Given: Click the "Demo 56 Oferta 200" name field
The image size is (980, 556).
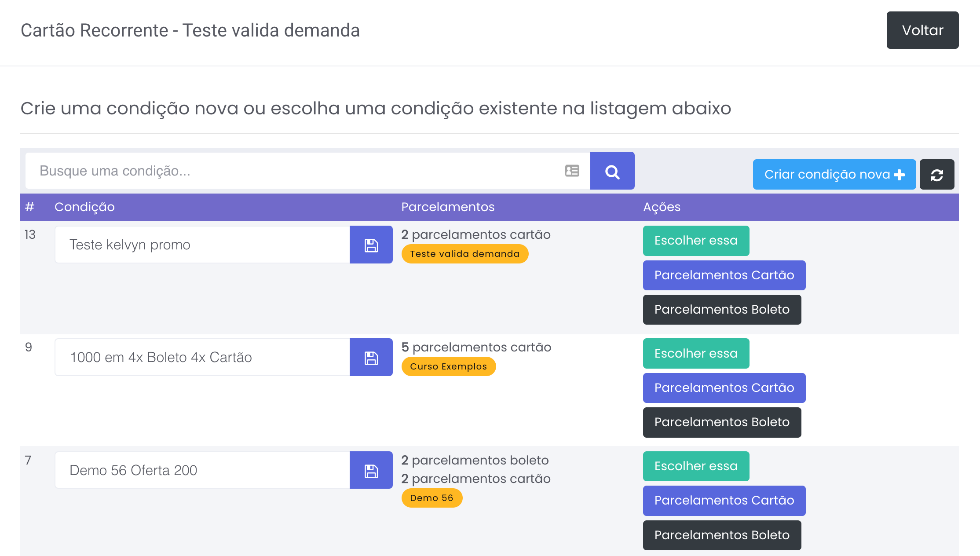Looking at the screenshot, I should 202,470.
